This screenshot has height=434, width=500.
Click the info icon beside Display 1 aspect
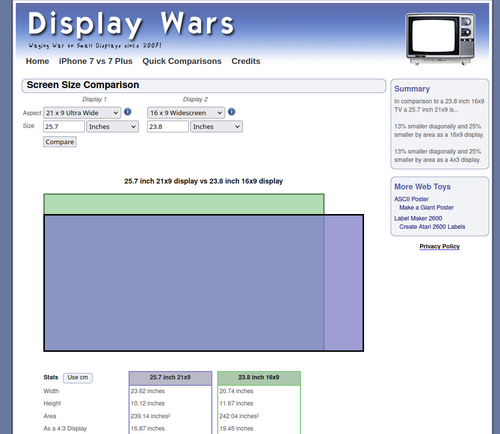[x=127, y=112]
